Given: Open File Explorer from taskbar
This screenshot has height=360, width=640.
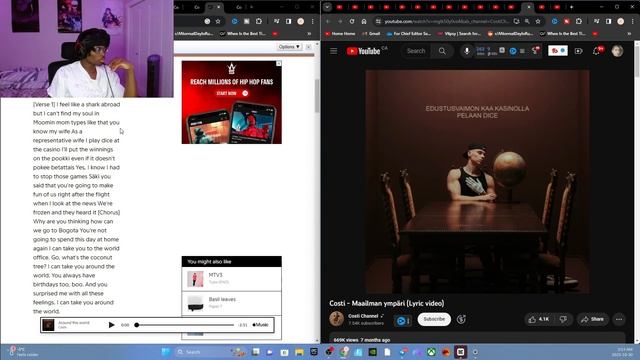Looking at the screenshot, I should click(299, 352).
